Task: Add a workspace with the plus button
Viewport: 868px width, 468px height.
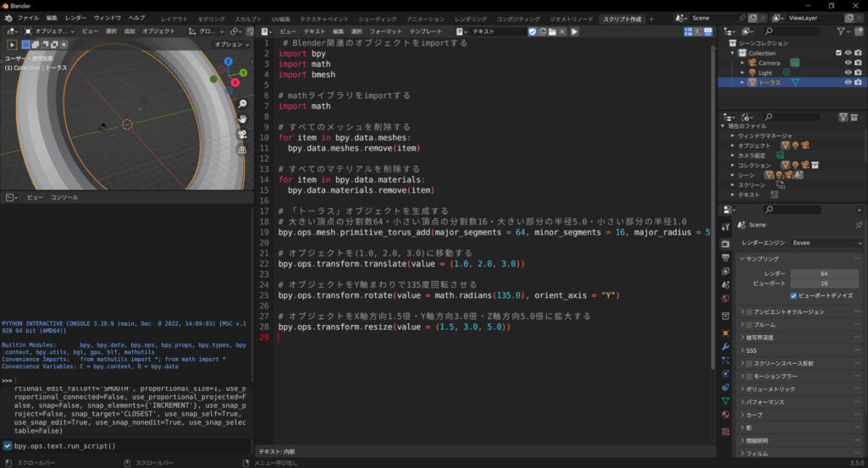Action: (x=651, y=19)
